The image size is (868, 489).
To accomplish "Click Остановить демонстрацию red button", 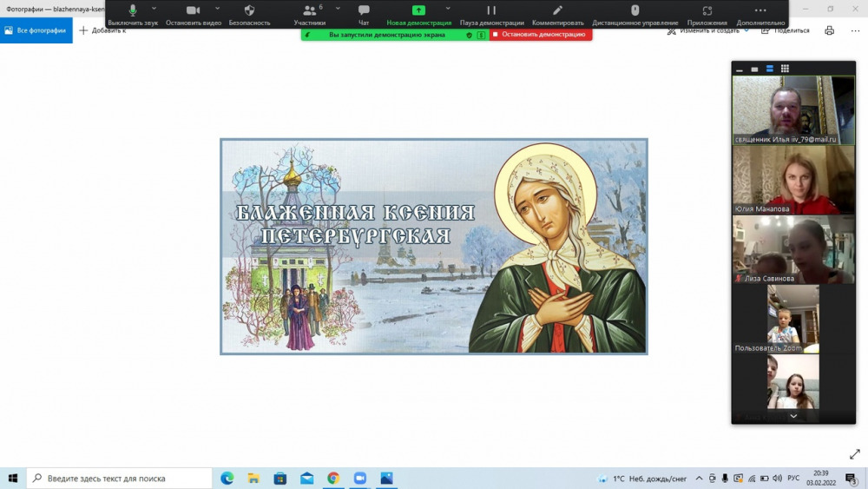I will coord(540,35).
